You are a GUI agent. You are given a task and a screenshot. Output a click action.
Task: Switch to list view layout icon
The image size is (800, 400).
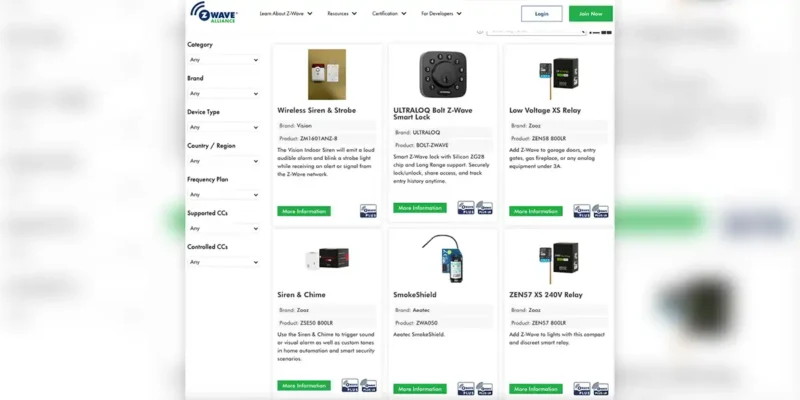tap(594, 33)
